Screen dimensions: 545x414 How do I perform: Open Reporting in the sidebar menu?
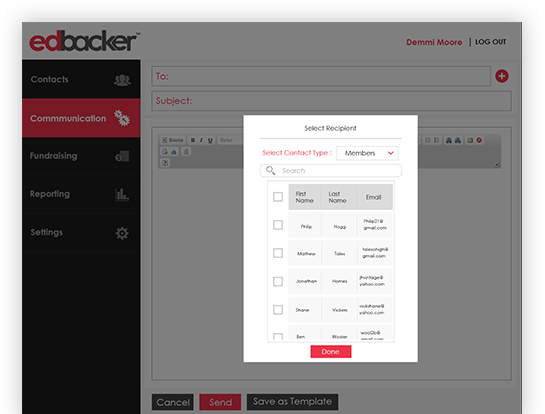(81, 194)
